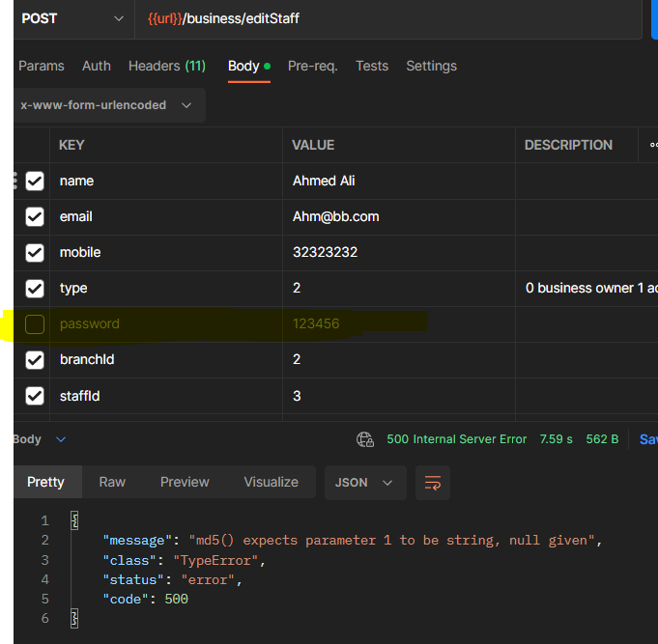This screenshot has height=644, width=658.
Task: Disable the email parameter checkbox
Action: 35,217
